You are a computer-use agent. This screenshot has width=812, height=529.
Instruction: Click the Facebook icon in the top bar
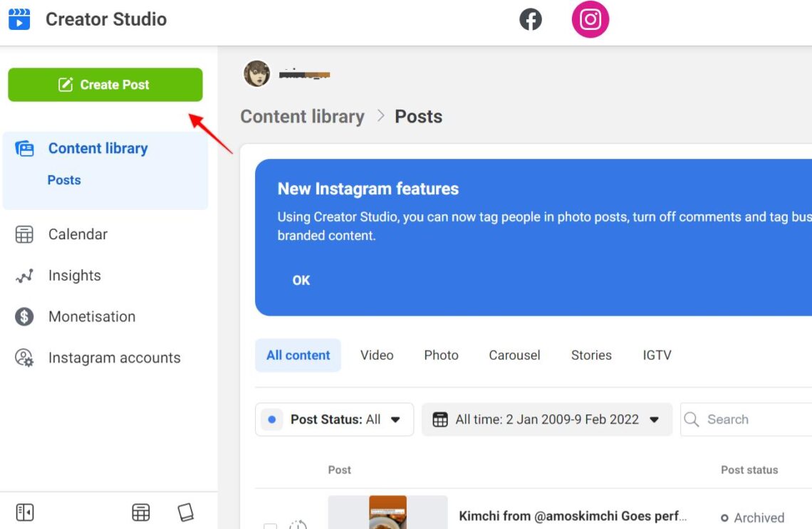(x=530, y=19)
